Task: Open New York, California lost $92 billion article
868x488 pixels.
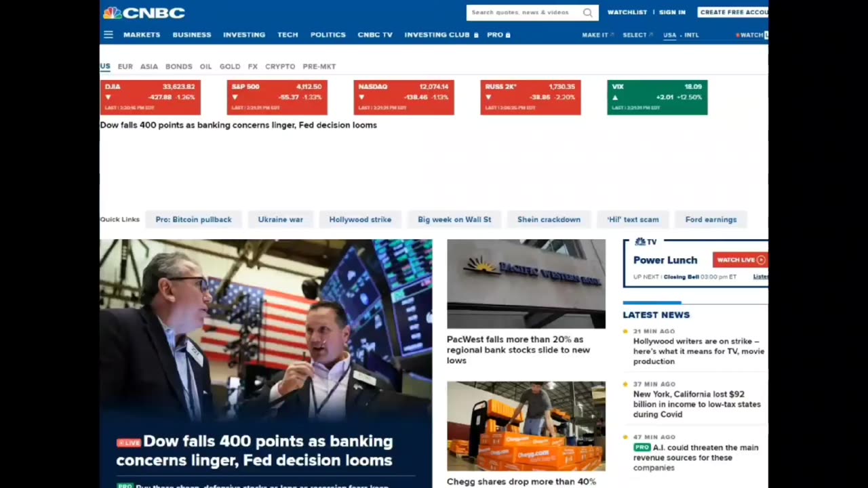Action: click(697, 404)
